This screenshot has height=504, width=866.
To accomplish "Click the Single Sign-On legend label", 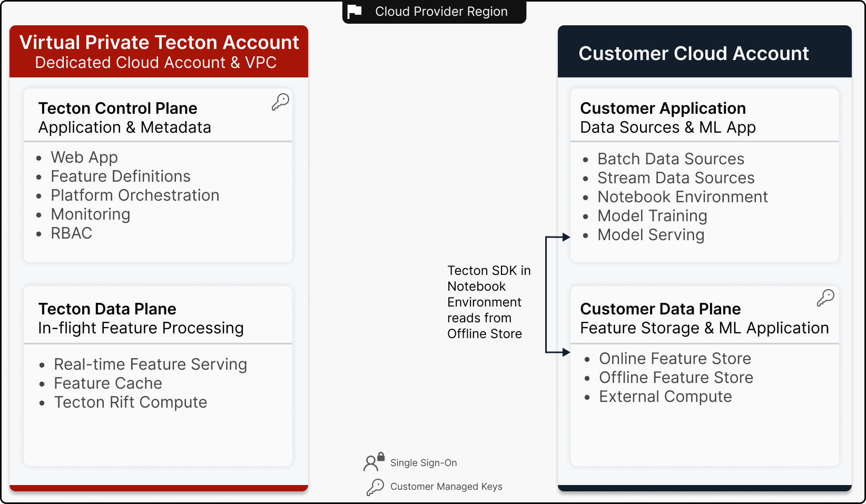I will tap(424, 463).
